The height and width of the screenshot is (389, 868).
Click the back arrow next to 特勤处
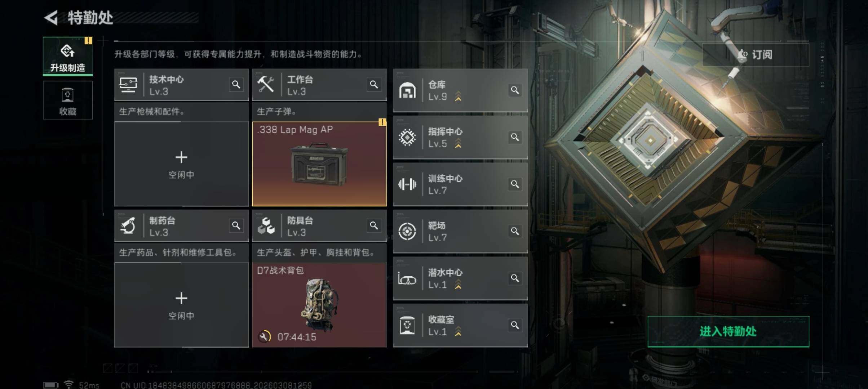click(x=51, y=18)
